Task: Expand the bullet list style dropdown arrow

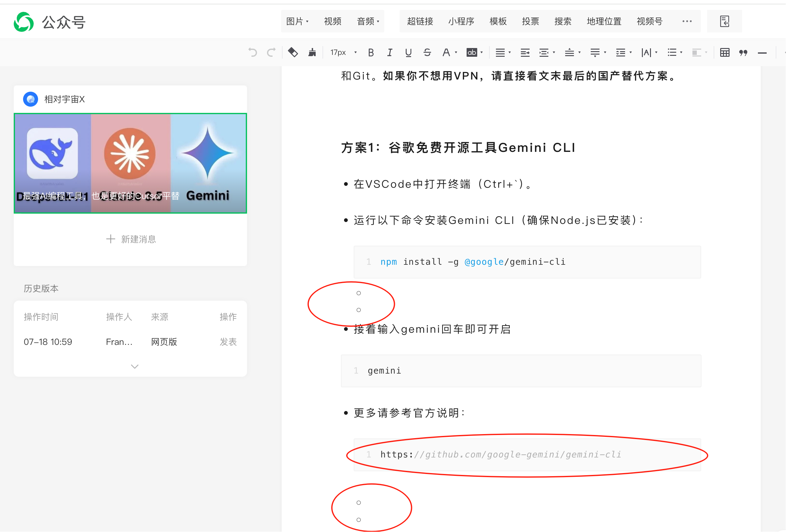Action: tap(681, 52)
